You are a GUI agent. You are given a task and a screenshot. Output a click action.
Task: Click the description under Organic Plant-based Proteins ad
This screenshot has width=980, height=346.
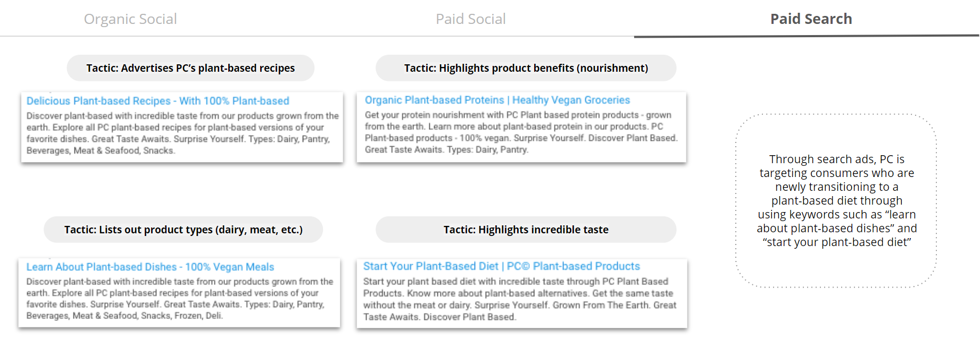[x=521, y=132]
